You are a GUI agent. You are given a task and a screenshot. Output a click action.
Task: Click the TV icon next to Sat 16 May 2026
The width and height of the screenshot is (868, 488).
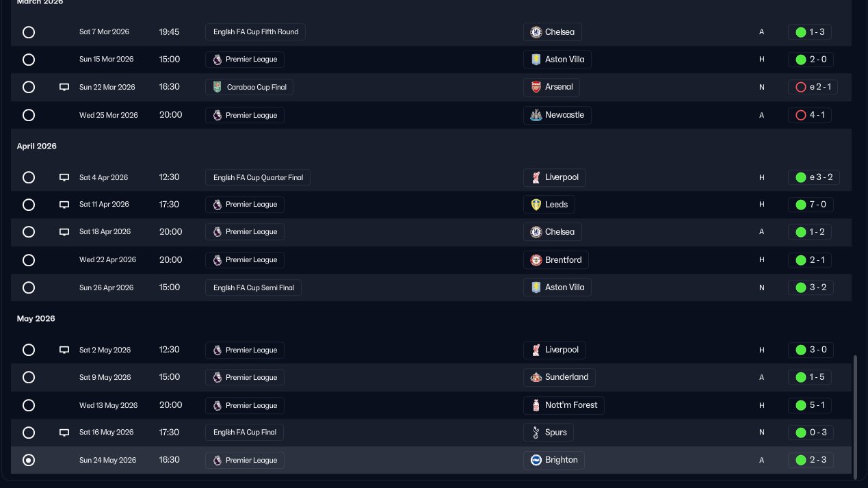tap(64, 433)
